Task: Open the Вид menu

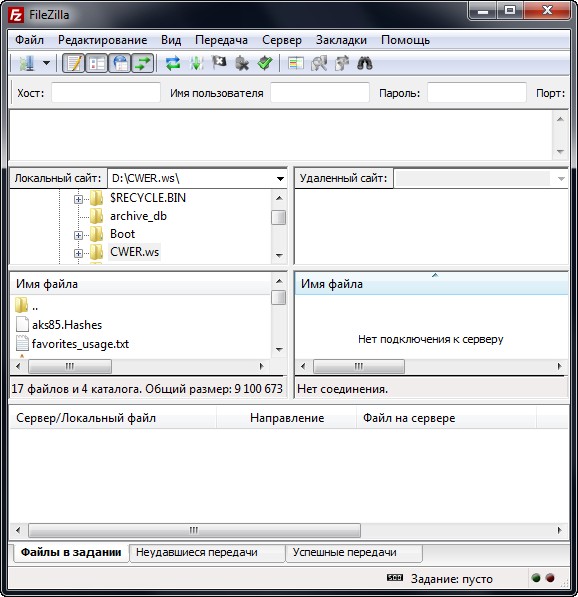Action: [x=171, y=40]
